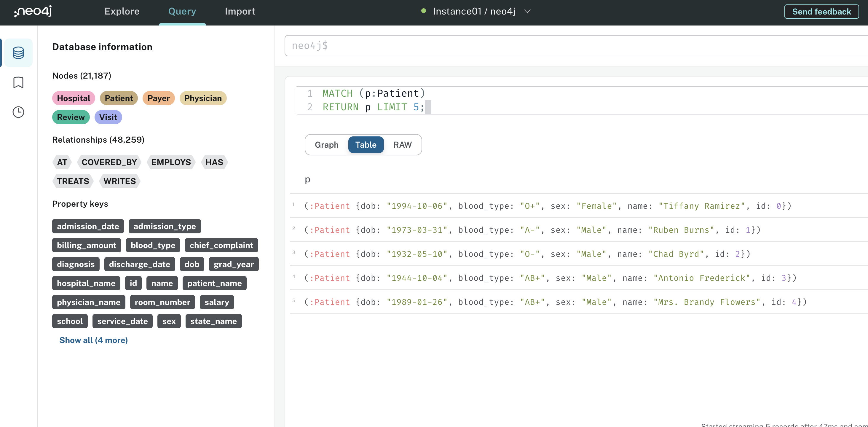Switch results to Graph view
Viewport: 868px width, 427px height.
[326, 145]
